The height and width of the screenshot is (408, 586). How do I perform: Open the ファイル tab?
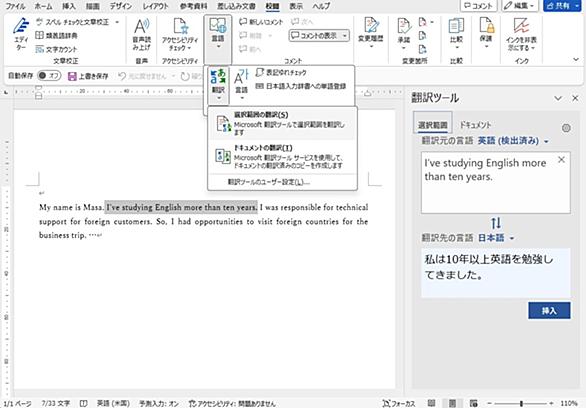[16, 6]
